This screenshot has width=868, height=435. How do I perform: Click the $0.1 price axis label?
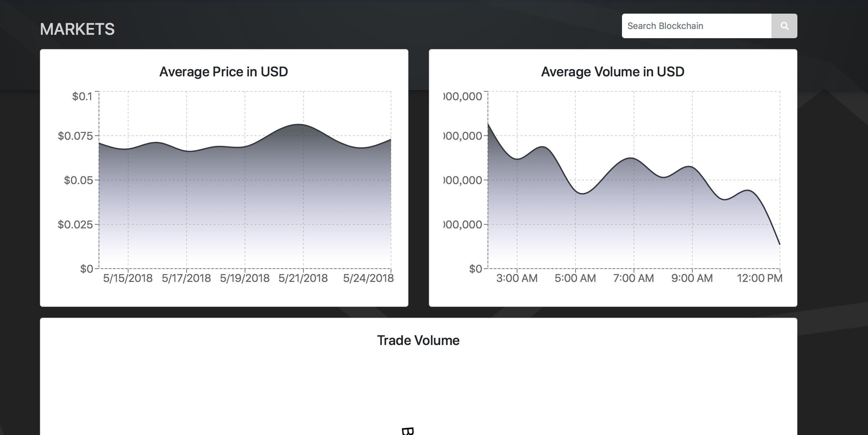[82, 96]
